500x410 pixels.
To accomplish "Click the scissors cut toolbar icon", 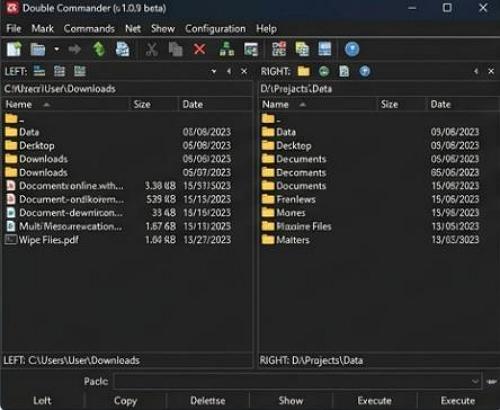I will pyautogui.click(x=152, y=49).
